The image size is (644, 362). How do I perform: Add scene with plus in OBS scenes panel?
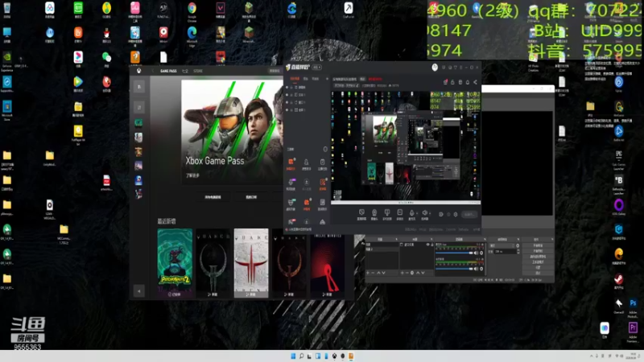(368, 273)
